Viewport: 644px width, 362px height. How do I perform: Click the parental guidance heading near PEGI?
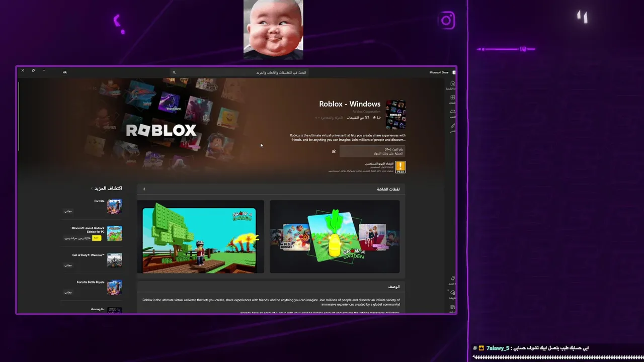click(378, 163)
